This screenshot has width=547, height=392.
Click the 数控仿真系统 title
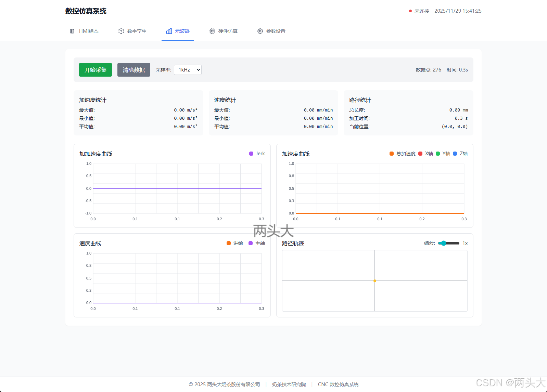coord(86,11)
